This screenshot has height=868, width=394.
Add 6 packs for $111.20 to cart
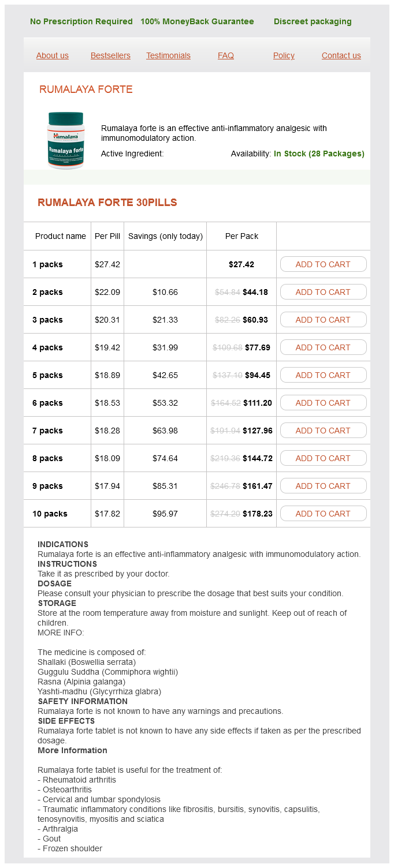coord(323,403)
